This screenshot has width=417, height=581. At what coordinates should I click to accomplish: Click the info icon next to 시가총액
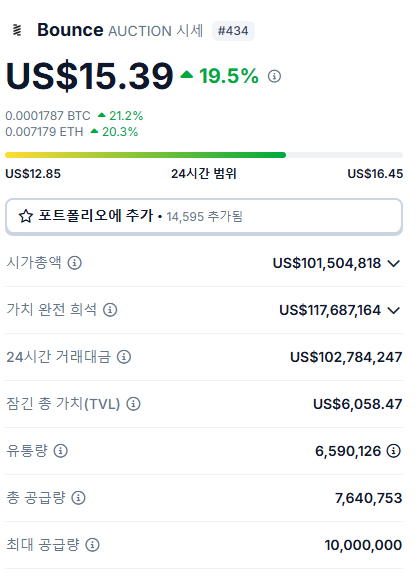pos(75,263)
